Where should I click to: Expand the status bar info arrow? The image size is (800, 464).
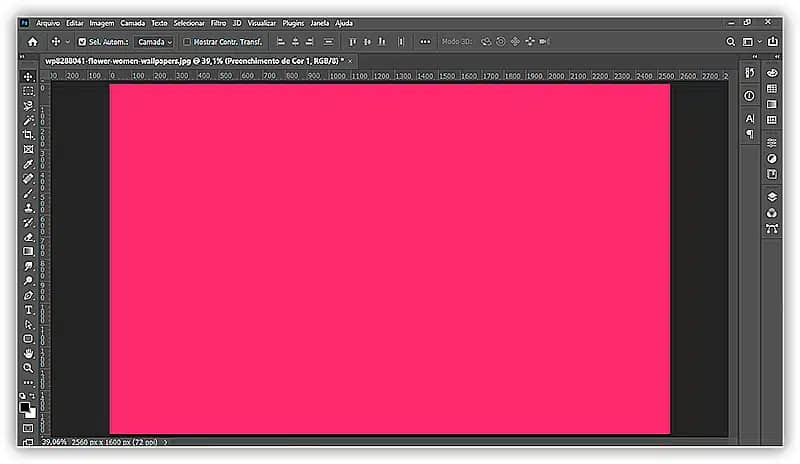coord(165,442)
